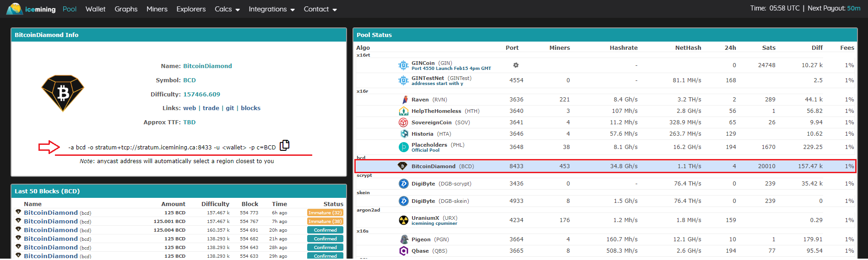Click the BitcoinDiamond name link in Info

coord(207,66)
